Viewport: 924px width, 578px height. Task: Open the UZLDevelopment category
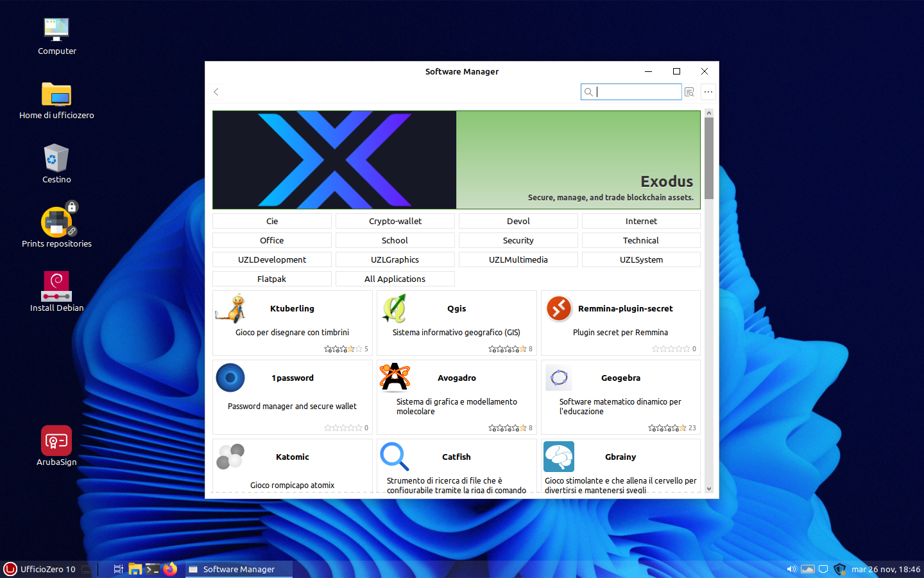[x=272, y=259]
